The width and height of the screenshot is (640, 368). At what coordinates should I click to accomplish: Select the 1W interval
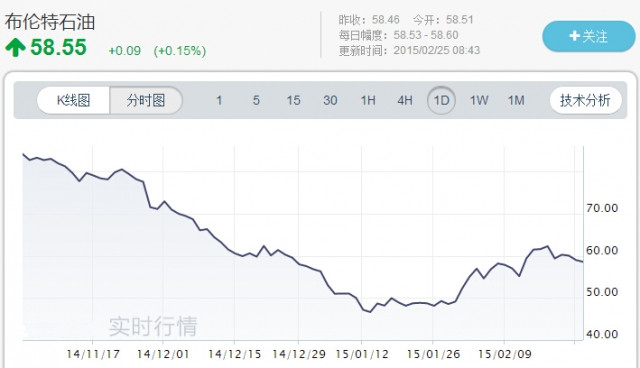click(479, 100)
